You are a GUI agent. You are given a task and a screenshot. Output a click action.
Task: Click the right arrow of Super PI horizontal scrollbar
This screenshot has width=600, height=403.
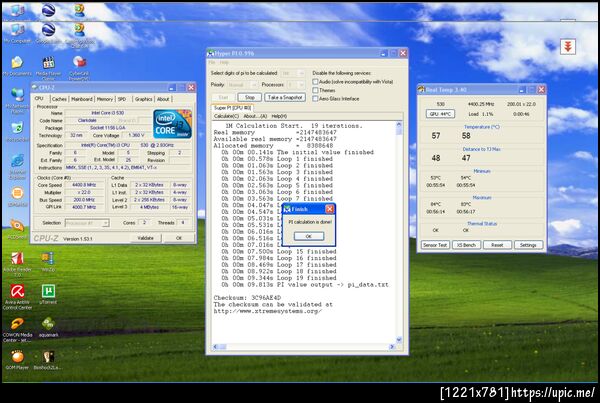pos(391,347)
